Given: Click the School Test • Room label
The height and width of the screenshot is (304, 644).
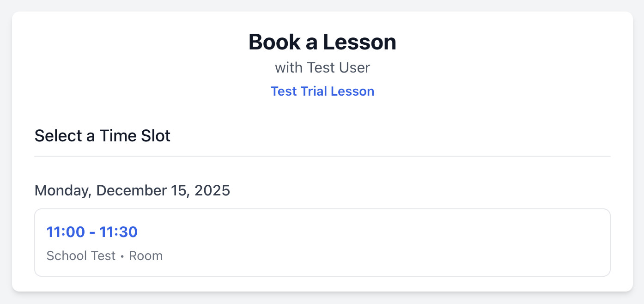Looking at the screenshot, I should point(104,255).
